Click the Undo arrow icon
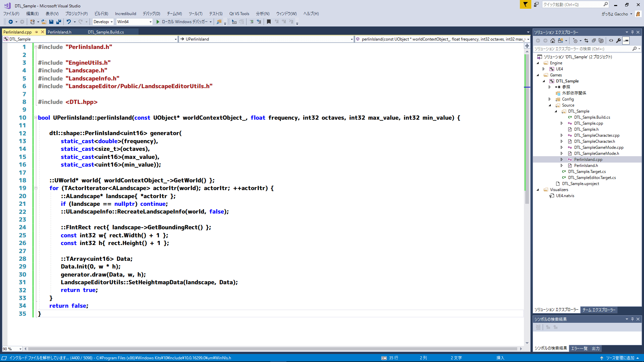The width and height of the screenshot is (644, 362). [68, 22]
